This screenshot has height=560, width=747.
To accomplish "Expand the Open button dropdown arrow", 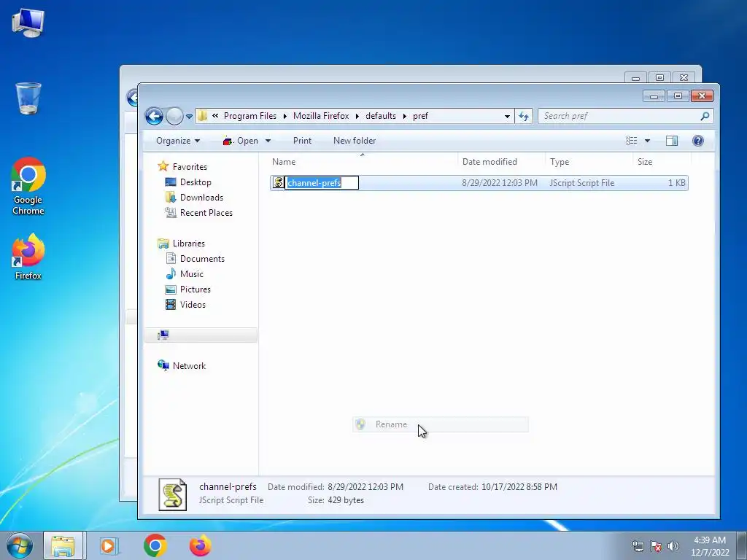I will pyautogui.click(x=268, y=141).
